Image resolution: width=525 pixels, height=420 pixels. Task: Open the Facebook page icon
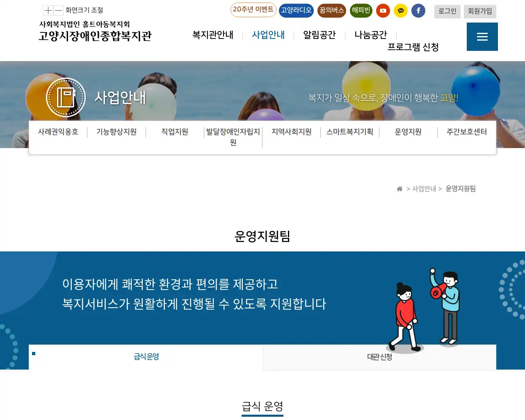pos(418,11)
